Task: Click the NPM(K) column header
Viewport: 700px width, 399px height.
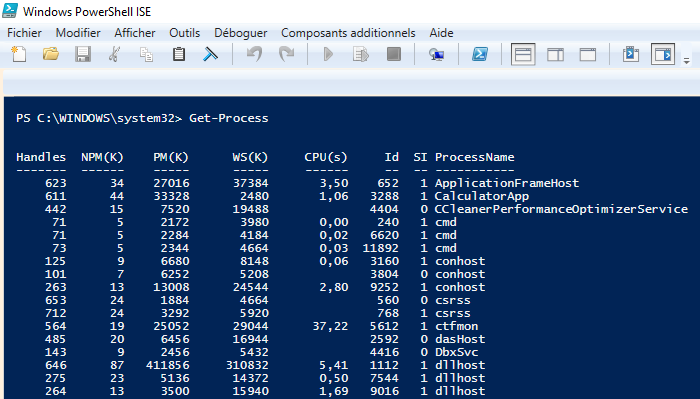Action: [x=102, y=157]
